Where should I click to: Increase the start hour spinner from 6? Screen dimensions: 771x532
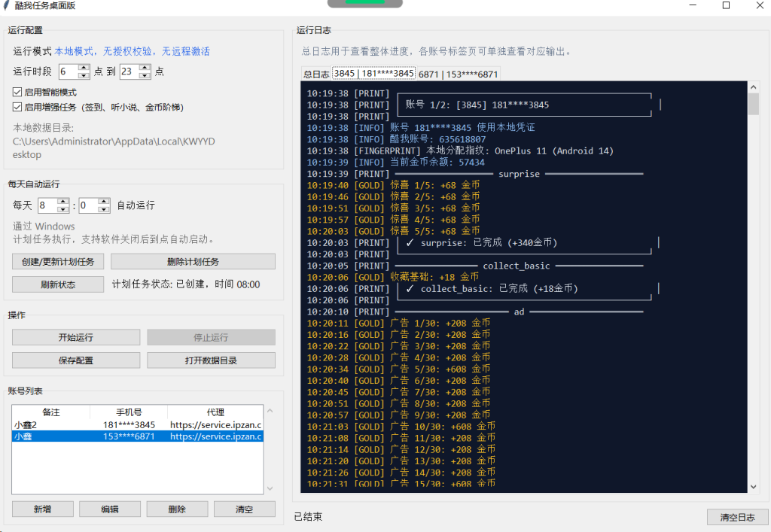84,68
